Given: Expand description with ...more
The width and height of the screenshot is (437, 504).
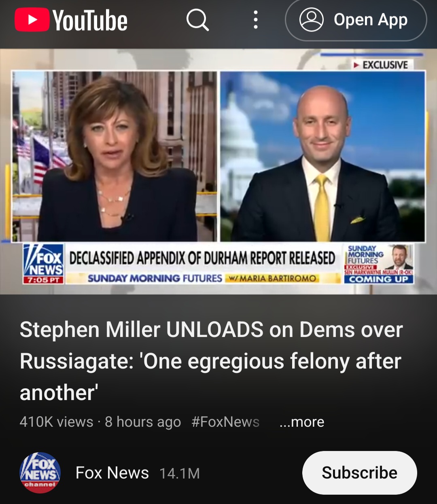Looking at the screenshot, I should 302,422.
